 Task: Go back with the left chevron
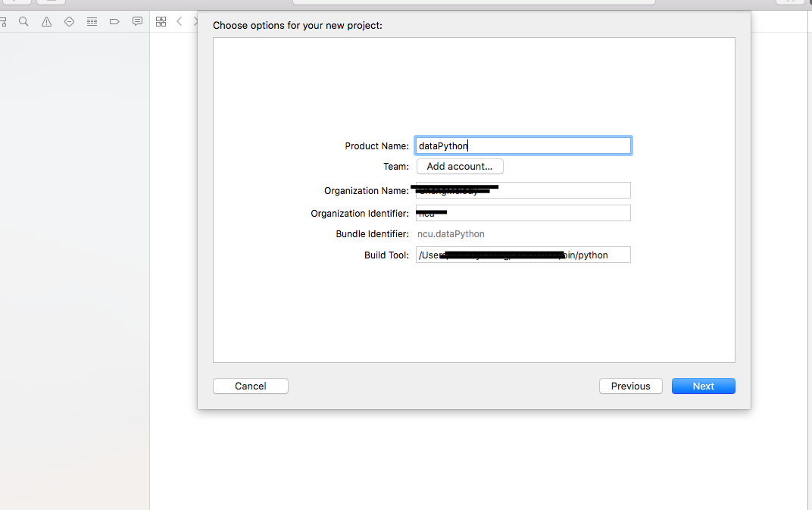click(180, 21)
